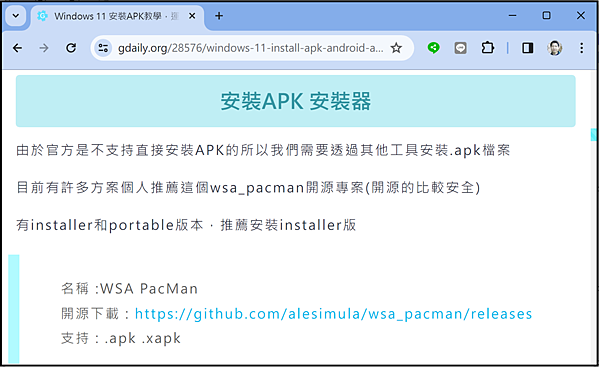Reload the current page
The height and width of the screenshot is (368, 600).
[x=71, y=48]
